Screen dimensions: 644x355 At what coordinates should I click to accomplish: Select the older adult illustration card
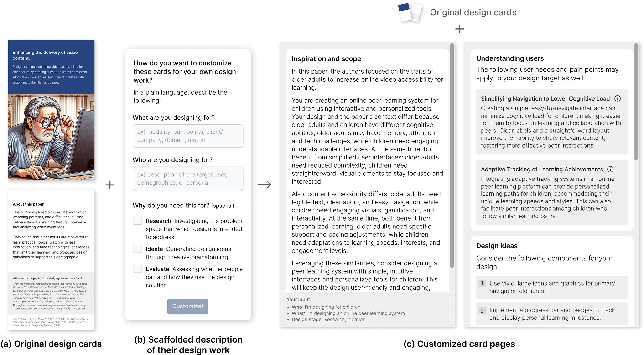[x=51, y=110]
